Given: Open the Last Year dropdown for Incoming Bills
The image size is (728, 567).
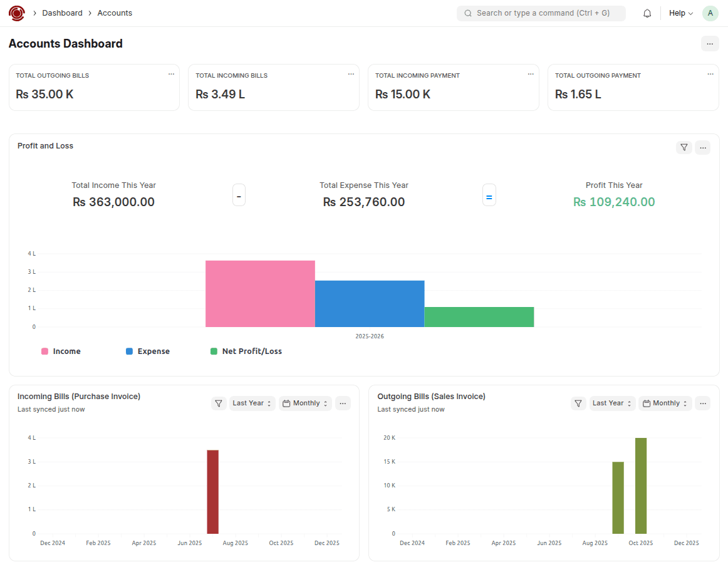Looking at the screenshot, I should tap(252, 403).
